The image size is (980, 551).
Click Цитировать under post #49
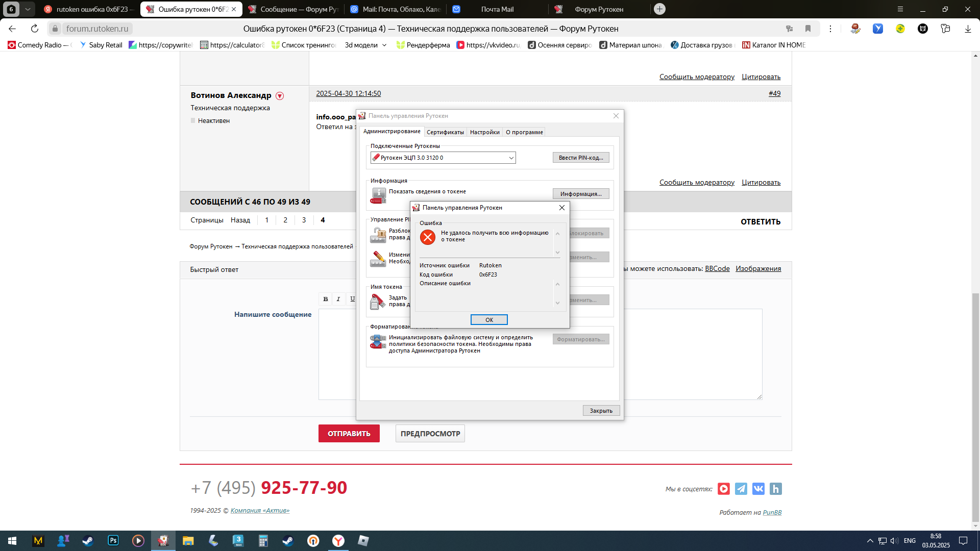tap(761, 183)
